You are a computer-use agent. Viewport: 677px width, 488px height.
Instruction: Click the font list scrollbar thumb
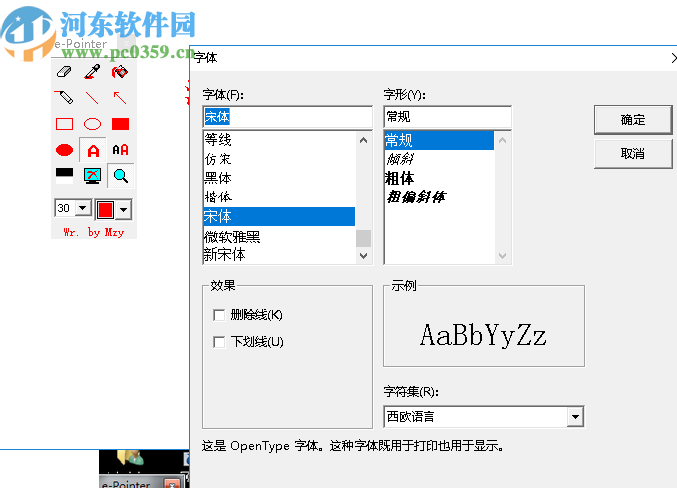tap(364, 238)
